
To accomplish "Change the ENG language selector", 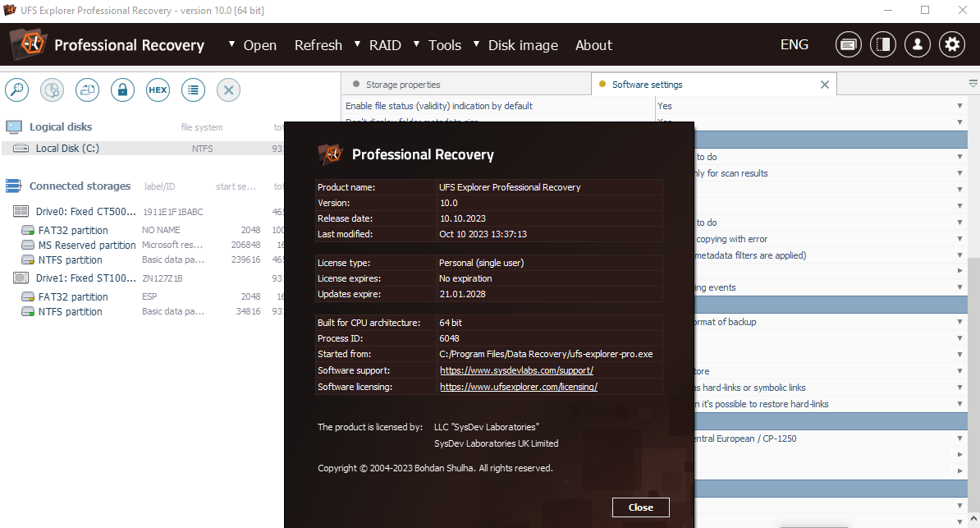I will click(x=795, y=44).
